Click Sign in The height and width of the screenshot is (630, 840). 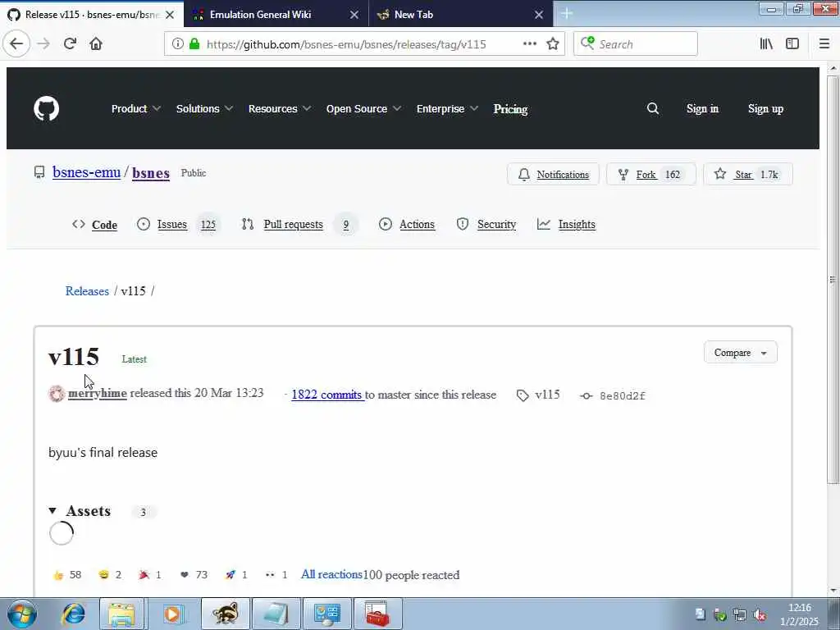click(x=702, y=109)
